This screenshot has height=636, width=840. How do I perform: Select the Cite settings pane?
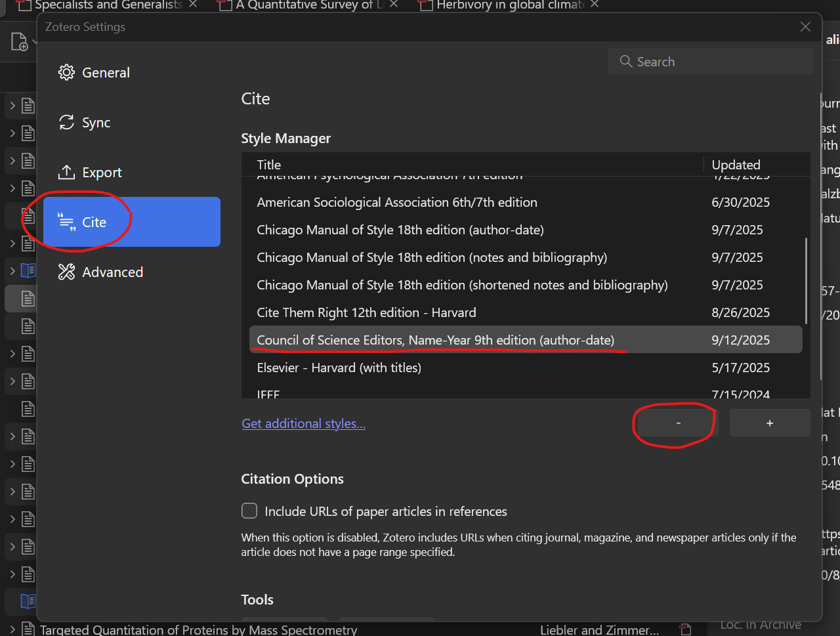click(131, 222)
